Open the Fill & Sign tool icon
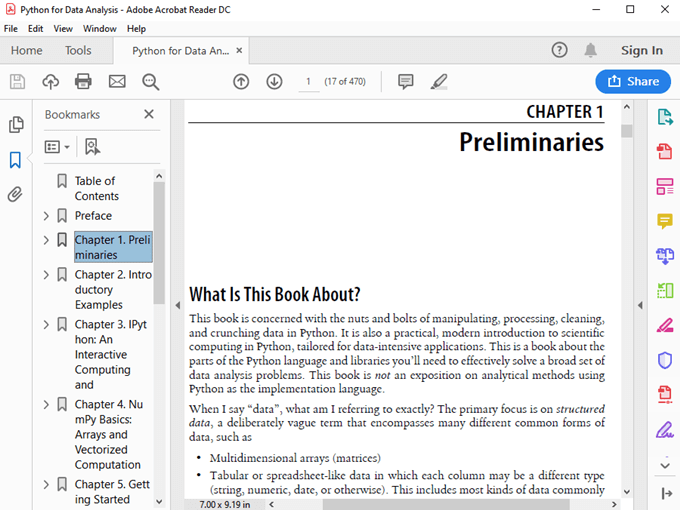 (x=665, y=430)
